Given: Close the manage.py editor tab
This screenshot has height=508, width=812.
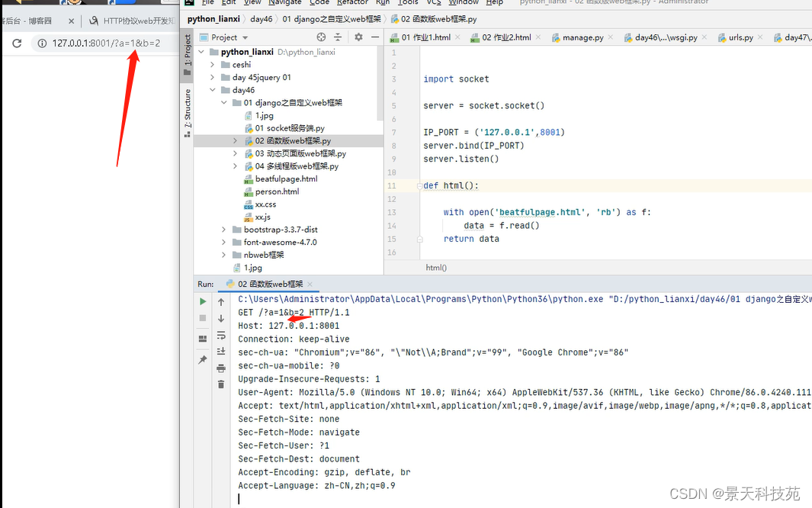Looking at the screenshot, I should coord(611,37).
